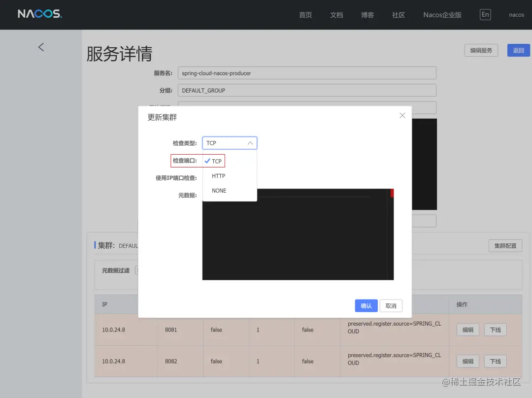Click the 编辑服务 button
This screenshot has height=398, width=532.
pyautogui.click(x=481, y=50)
